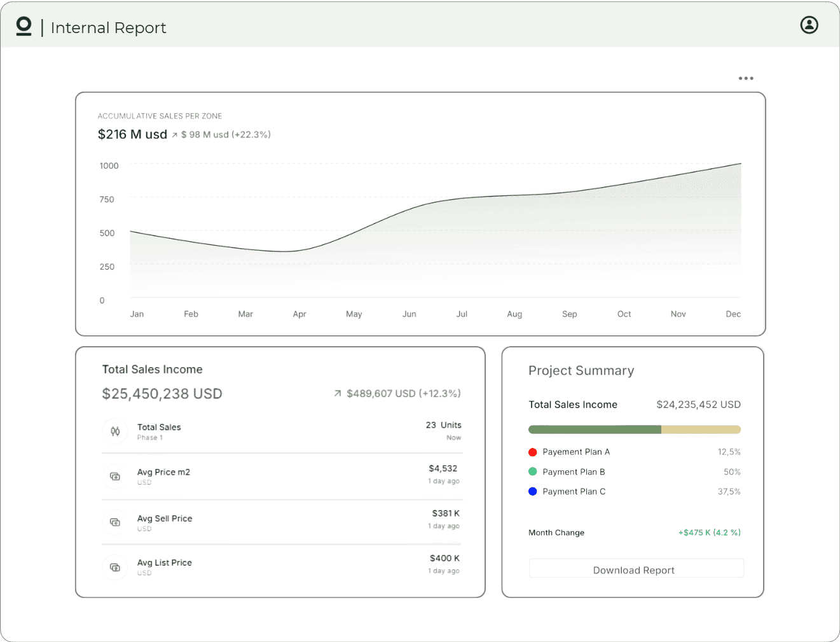Click the Accumulative Sales Per Zone heading

point(160,116)
